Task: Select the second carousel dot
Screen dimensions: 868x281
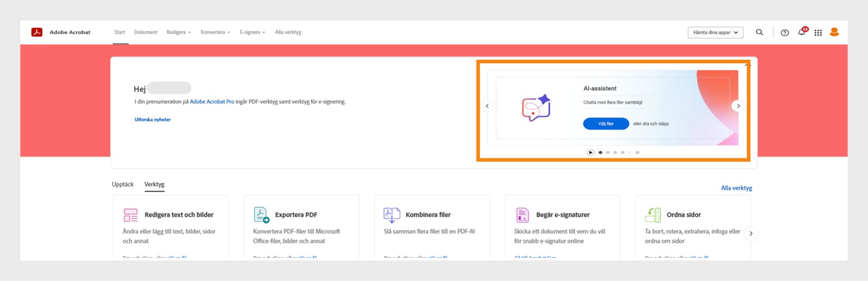Action: (x=608, y=152)
